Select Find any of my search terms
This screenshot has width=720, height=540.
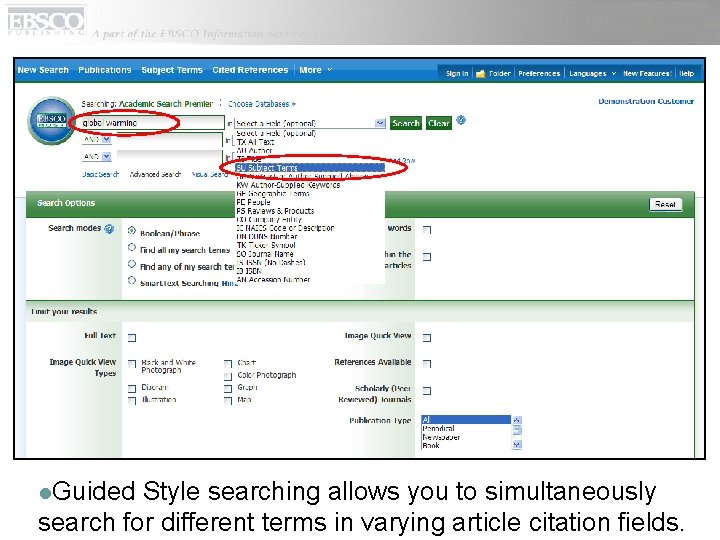(132, 264)
